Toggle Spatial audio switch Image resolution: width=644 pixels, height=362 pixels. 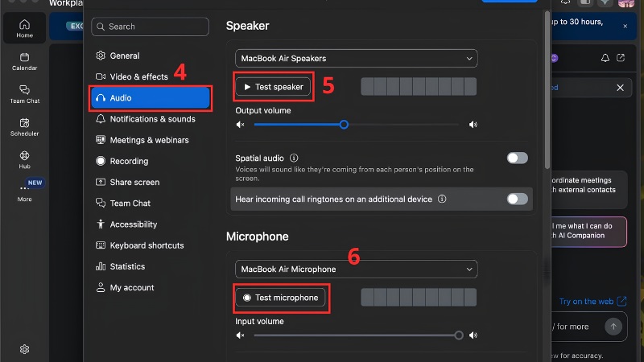(517, 158)
